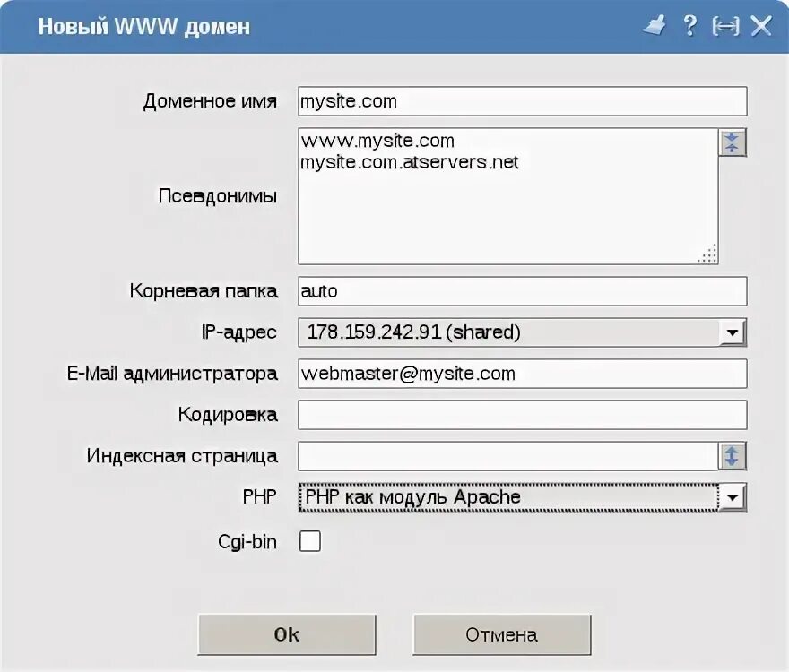Click the dropdown arrow of IP-адрес selector
The height and width of the screenshot is (672, 789).
point(733,332)
